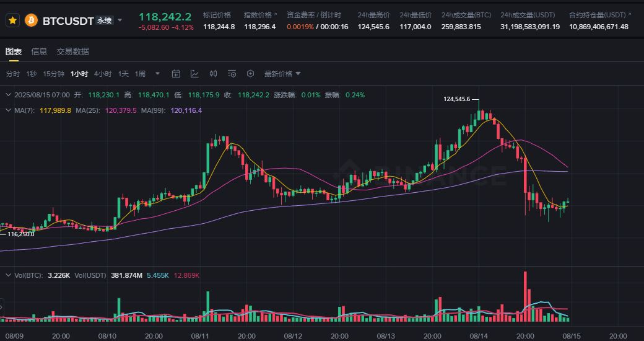The height and width of the screenshot is (341, 644).
Task: Expand the more time intervals dropdown arrow
Action: click(157, 74)
